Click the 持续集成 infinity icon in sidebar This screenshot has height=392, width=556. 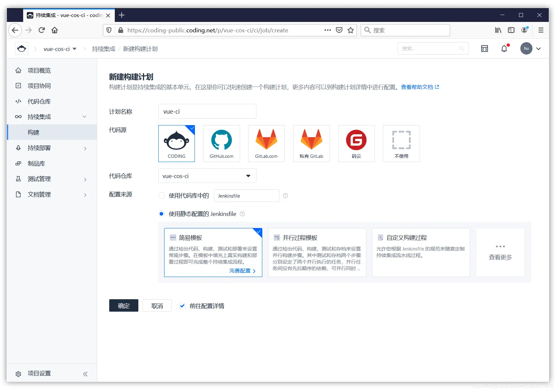tap(18, 117)
